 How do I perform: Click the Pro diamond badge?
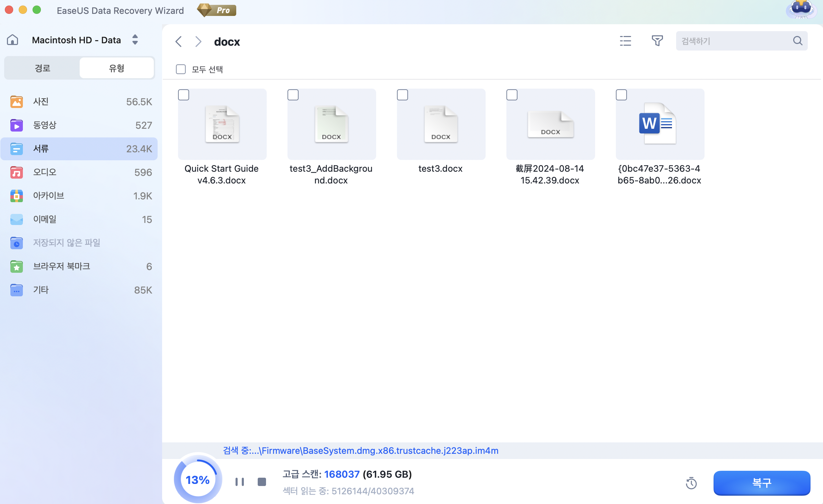click(x=217, y=10)
